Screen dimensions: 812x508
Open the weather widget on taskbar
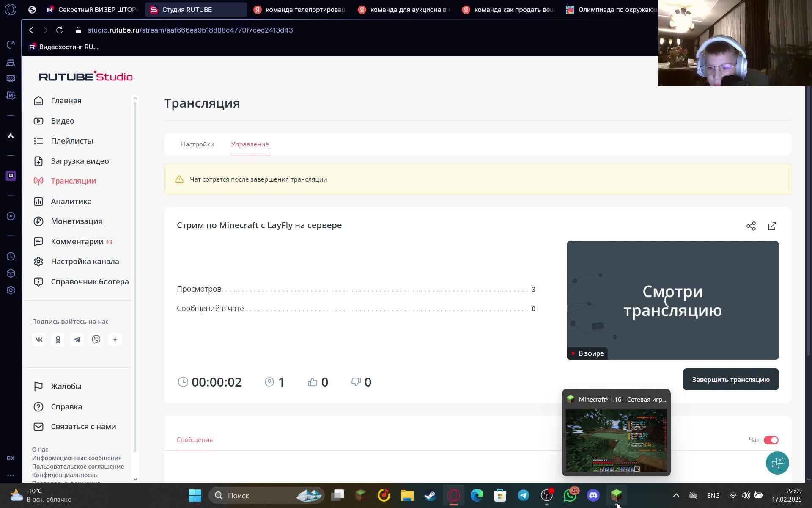pyautogui.click(x=40, y=495)
